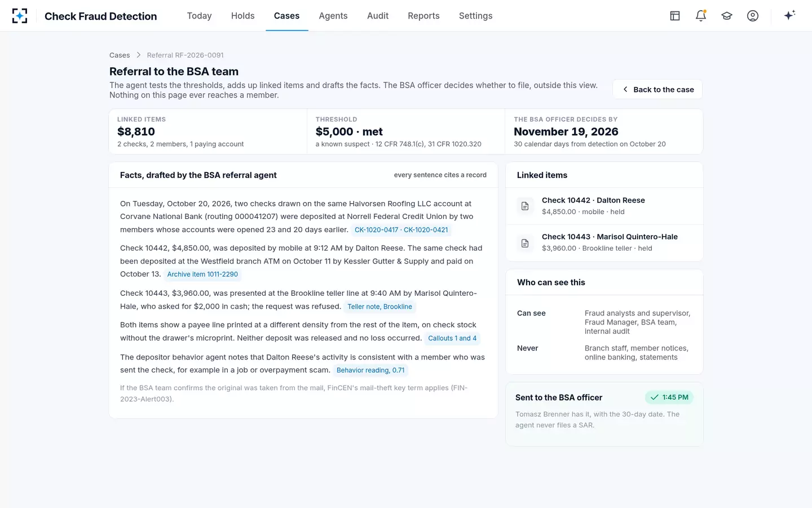Open the graduation cap learning icon
Image resolution: width=812 pixels, height=508 pixels.
(727, 16)
